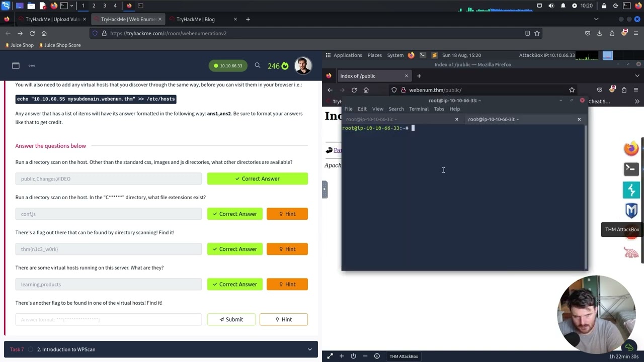Submit the virtual host flag answer

231,319
